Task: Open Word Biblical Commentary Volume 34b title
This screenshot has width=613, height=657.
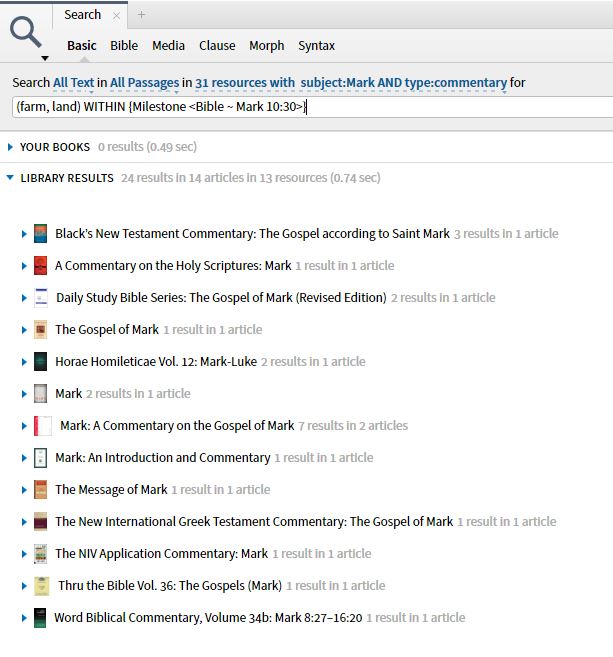Action: click(208, 618)
